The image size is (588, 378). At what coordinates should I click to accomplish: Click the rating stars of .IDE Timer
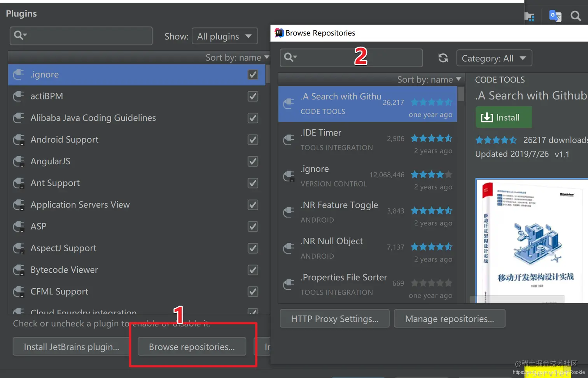[x=431, y=138]
